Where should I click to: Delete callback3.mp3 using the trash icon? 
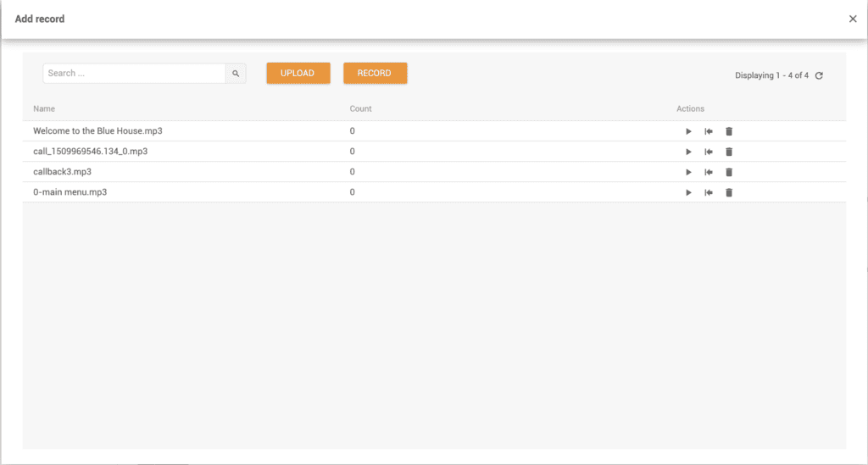tap(729, 172)
